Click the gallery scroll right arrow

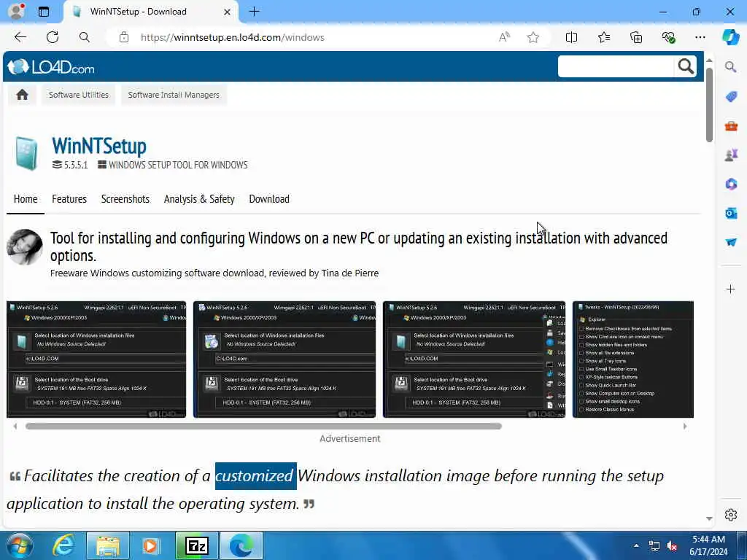(685, 426)
